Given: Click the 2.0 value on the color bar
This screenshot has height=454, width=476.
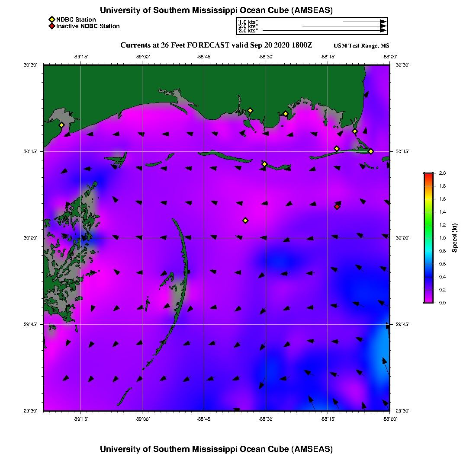Looking at the screenshot, I should coord(442,173).
